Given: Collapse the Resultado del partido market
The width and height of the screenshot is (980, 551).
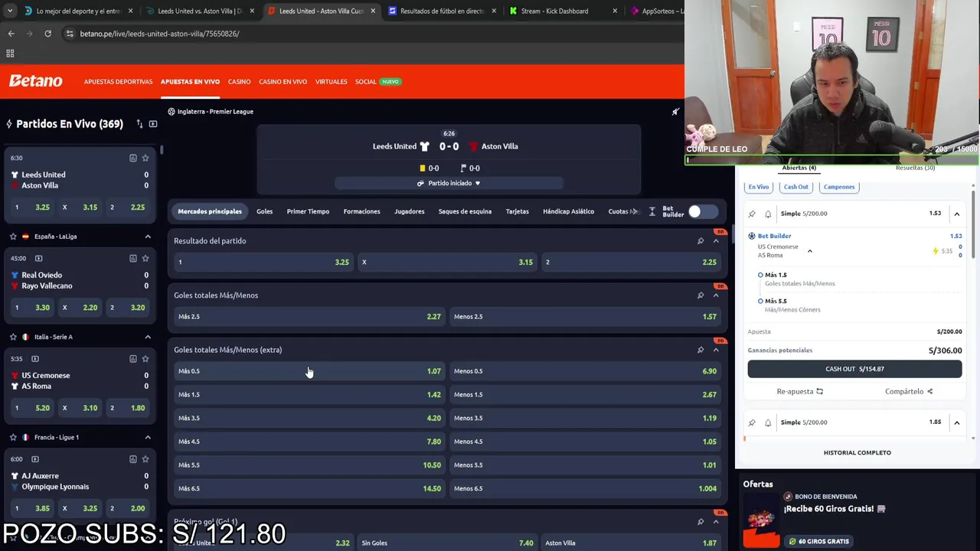Looking at the screenshot, I should [x=716, y=241].
